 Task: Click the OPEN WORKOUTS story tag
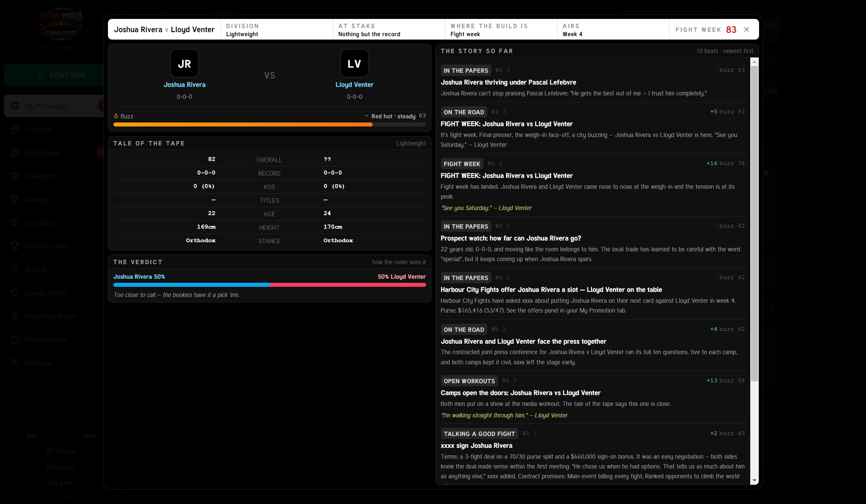469,381
